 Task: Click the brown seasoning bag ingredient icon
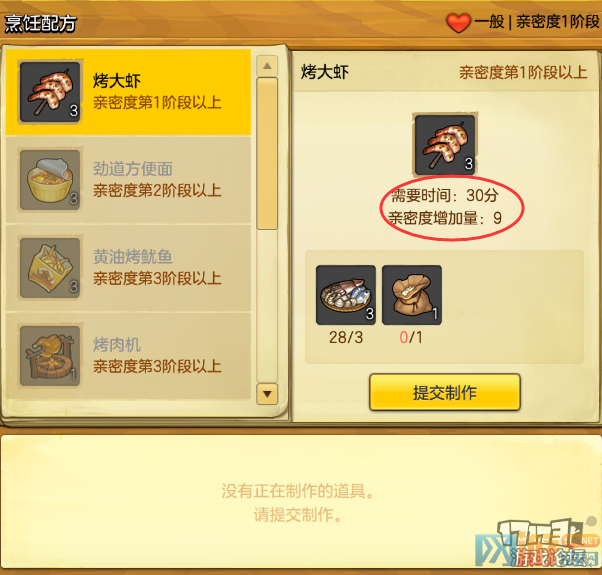pyautogui.click(x=412, y=295)
